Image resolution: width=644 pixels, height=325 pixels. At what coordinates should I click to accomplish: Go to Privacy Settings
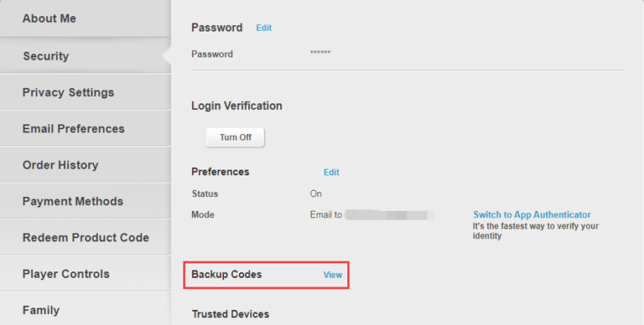[85, 92]
